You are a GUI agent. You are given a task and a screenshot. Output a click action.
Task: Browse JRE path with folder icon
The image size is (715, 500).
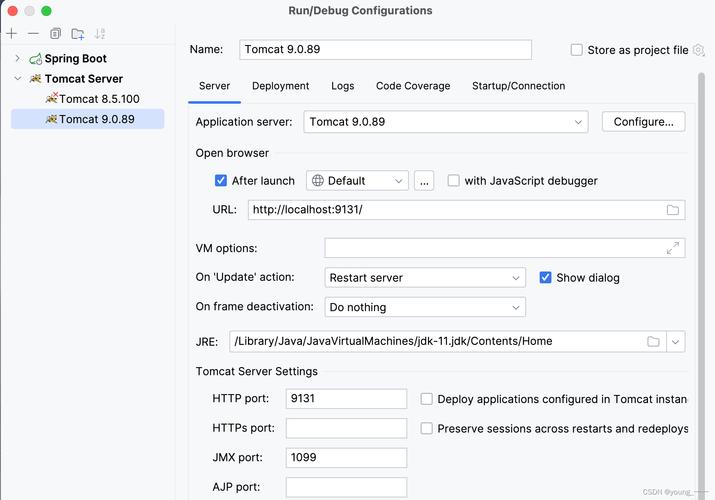653,341
